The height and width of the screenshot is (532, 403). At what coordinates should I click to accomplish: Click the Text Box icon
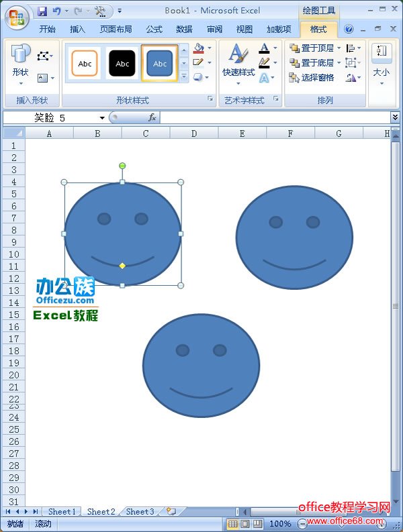(42, 78)
